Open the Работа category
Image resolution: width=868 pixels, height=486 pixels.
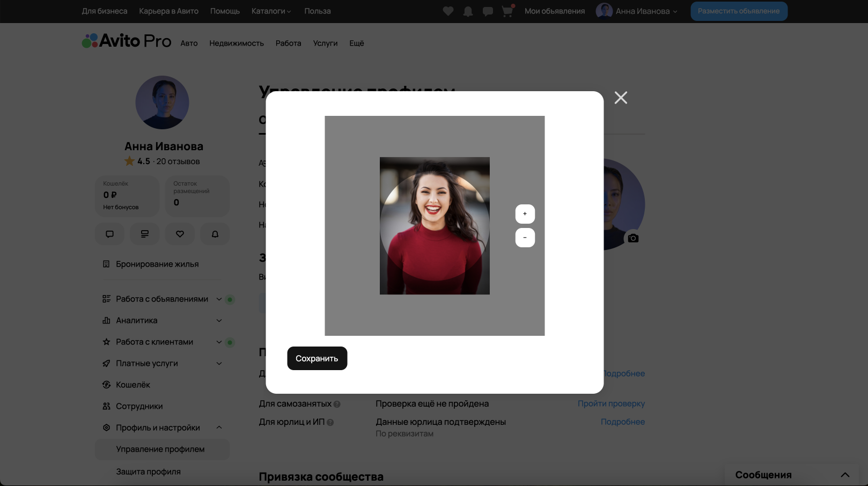pyautogui.click(x=288, y=43)
